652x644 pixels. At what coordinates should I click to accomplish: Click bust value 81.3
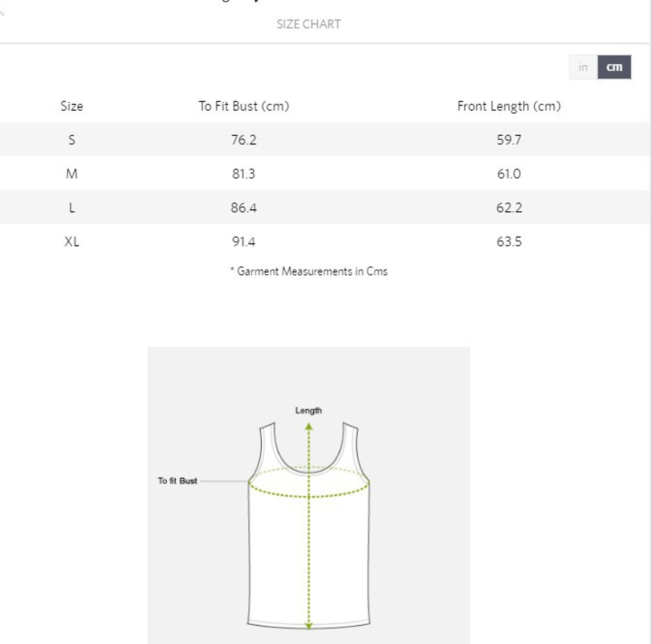(x=244, y=174)
